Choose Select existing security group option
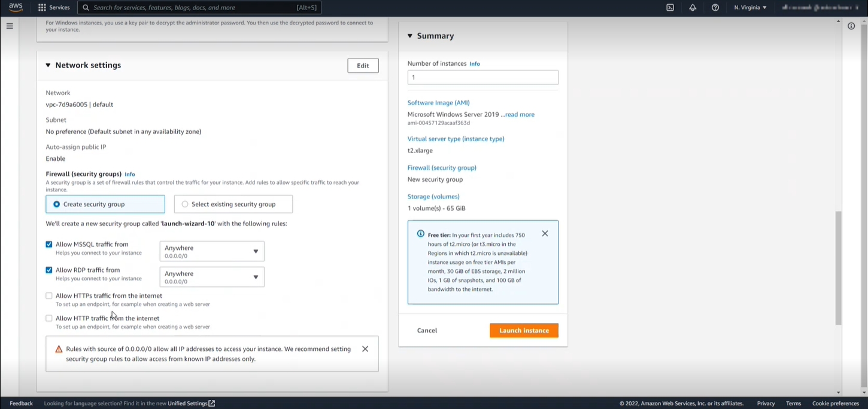Image resolution: width=868 pixels, height=409 pixels. coord(233,204)
